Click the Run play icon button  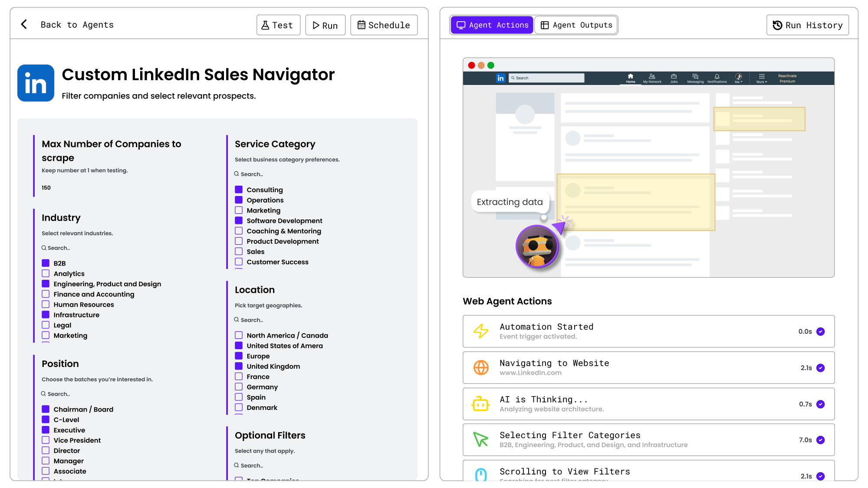[325, 24]
